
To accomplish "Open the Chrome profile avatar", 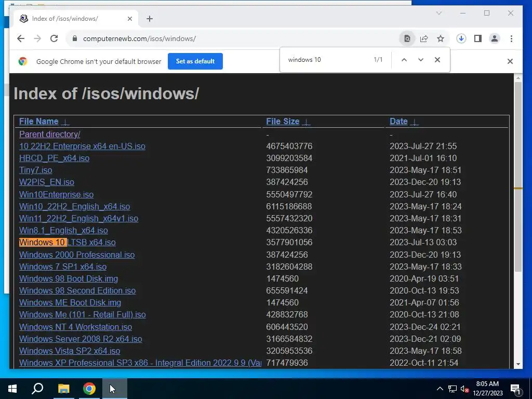I will [x=495, y=38].
